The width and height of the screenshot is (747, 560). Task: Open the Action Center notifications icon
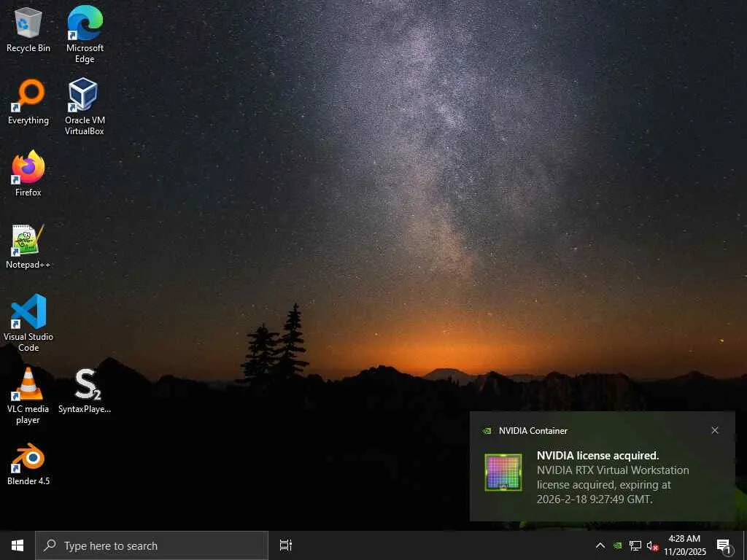724,545
